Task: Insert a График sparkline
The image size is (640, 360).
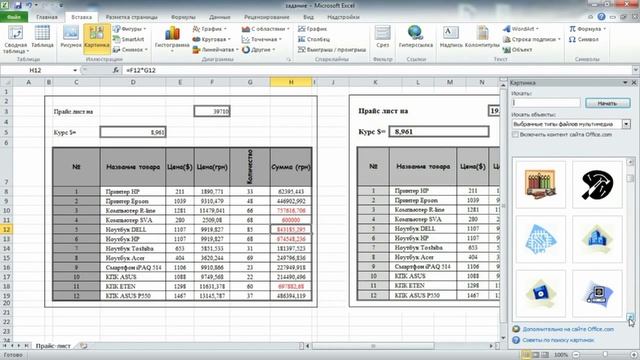Action: click(313, 29)
